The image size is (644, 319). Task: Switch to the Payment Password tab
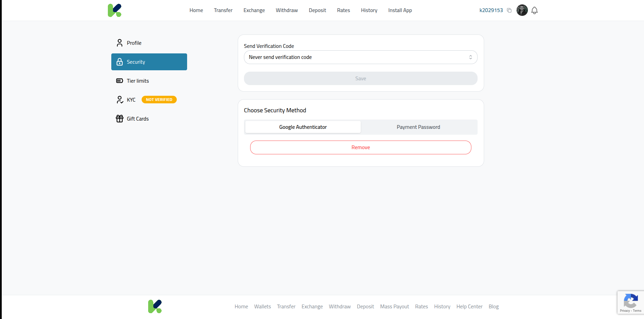click(418, 127)
